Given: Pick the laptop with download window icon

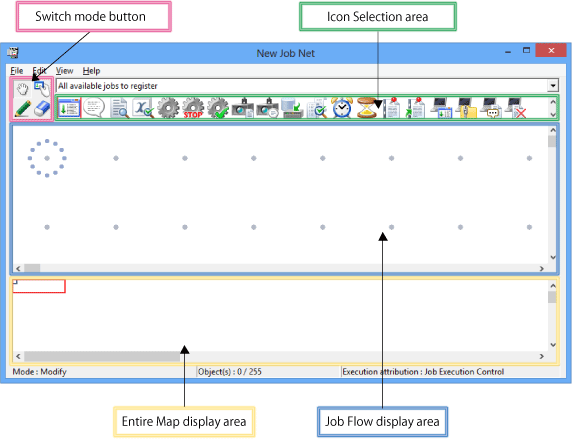Looking at the screenshot, I should coord(441,108).
